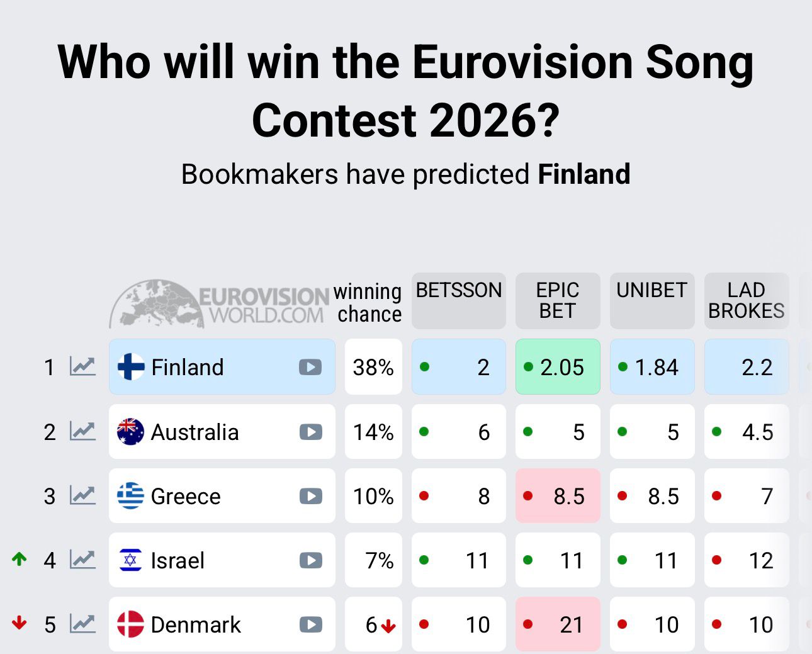Select the EPIC BET column header

(x=558, y=301)
